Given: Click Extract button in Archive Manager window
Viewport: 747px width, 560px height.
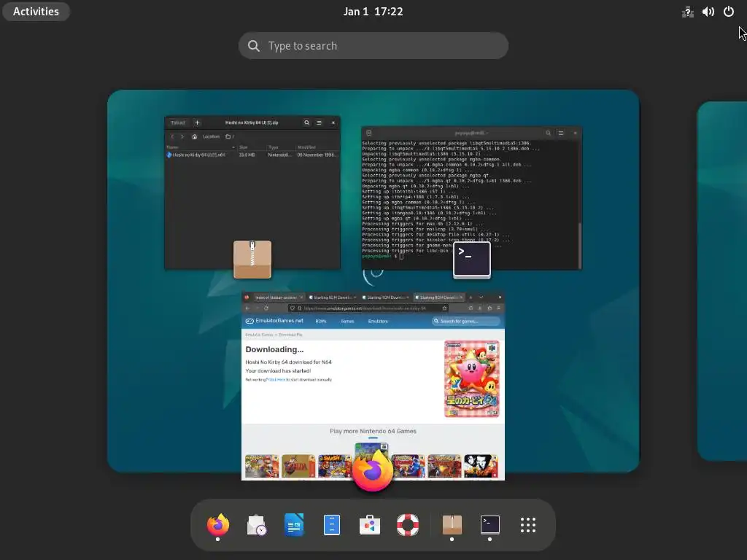Looking at the screenshot, I should pyautogui.click(x=178, y=122).
